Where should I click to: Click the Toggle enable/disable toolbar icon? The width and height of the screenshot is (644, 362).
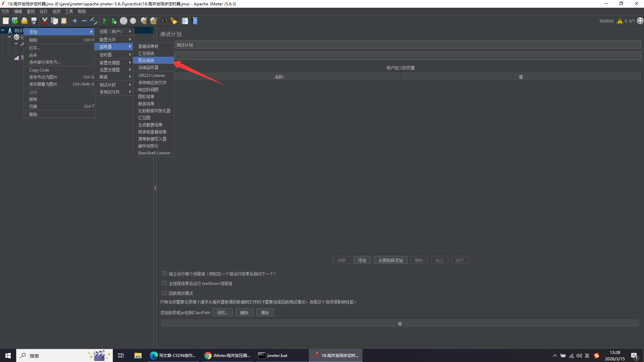point(94,21)
